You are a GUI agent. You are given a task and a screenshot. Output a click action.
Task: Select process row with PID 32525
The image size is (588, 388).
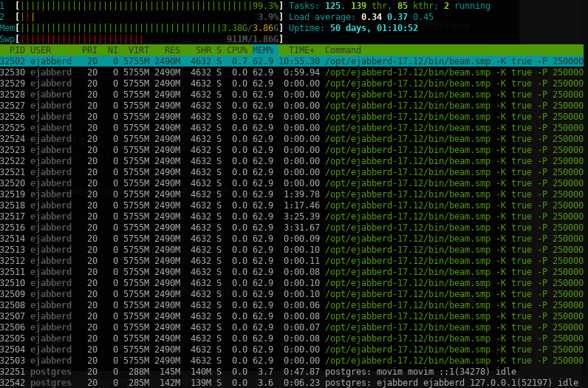pos(292,128)
